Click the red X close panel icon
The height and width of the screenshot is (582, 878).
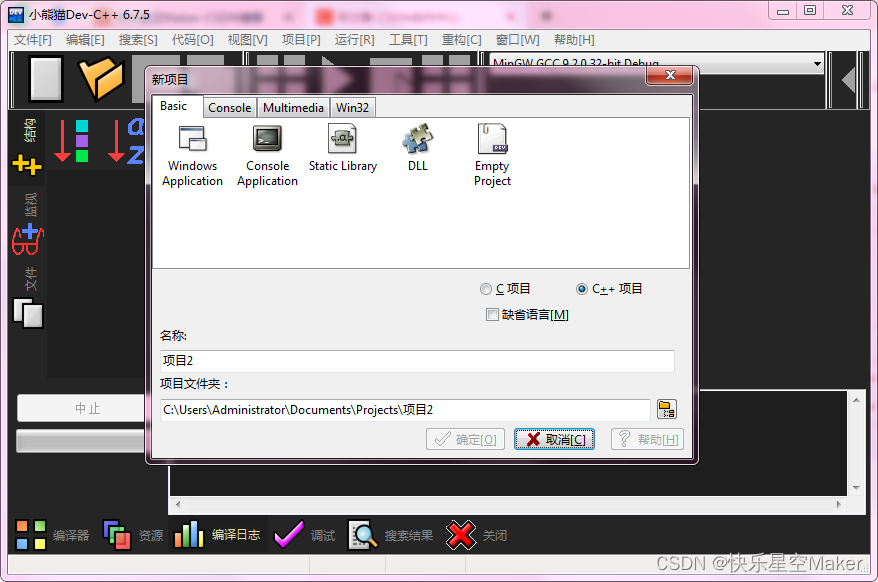point(461,535)
